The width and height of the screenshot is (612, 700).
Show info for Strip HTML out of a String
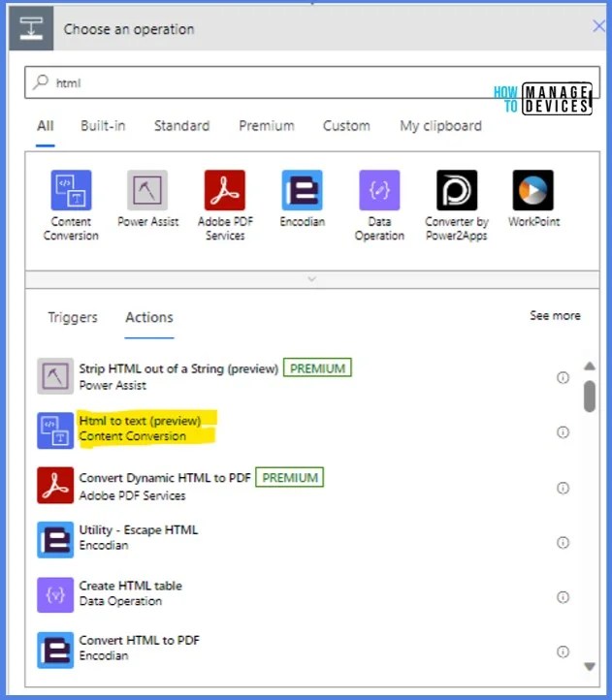(x=563, y=377)
